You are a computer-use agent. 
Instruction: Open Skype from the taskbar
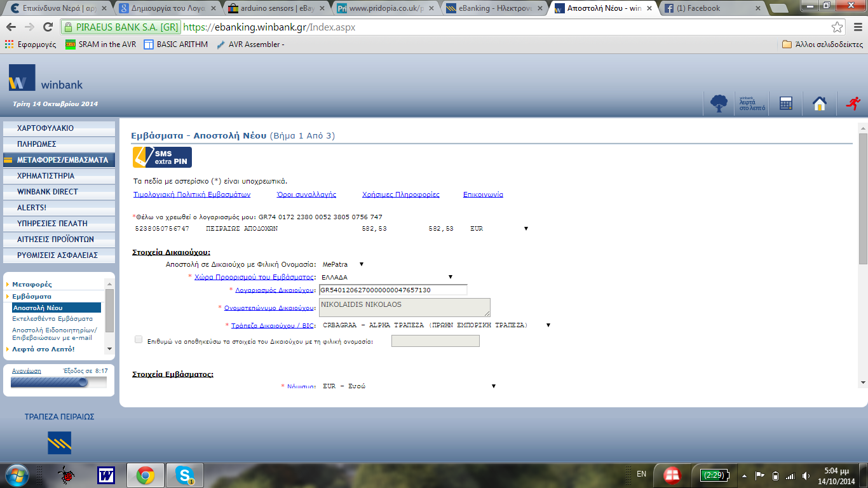pos(185,475)
